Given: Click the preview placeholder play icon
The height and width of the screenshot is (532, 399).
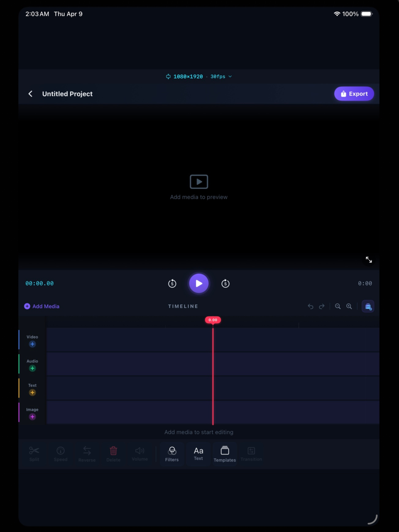Looking at the screenshot, I should [x=199, y=181].
